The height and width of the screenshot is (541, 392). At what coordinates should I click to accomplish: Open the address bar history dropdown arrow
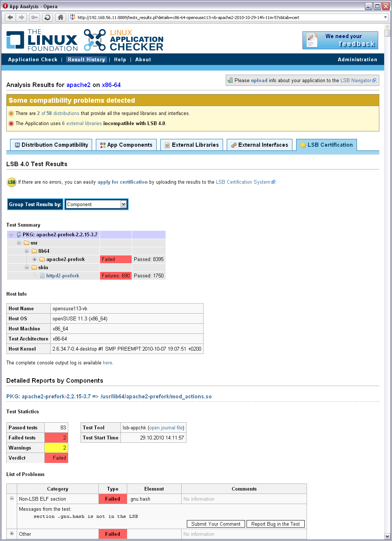pos(385,17)
